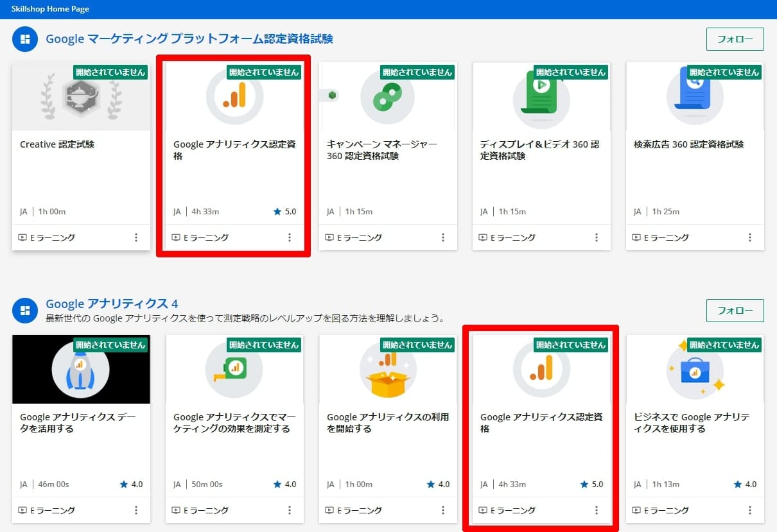This screenshot has height=532, width=777.
Task: Open Google マーケティング プラットフォーム認定資格試験 section title
Action: pos(189,39)
